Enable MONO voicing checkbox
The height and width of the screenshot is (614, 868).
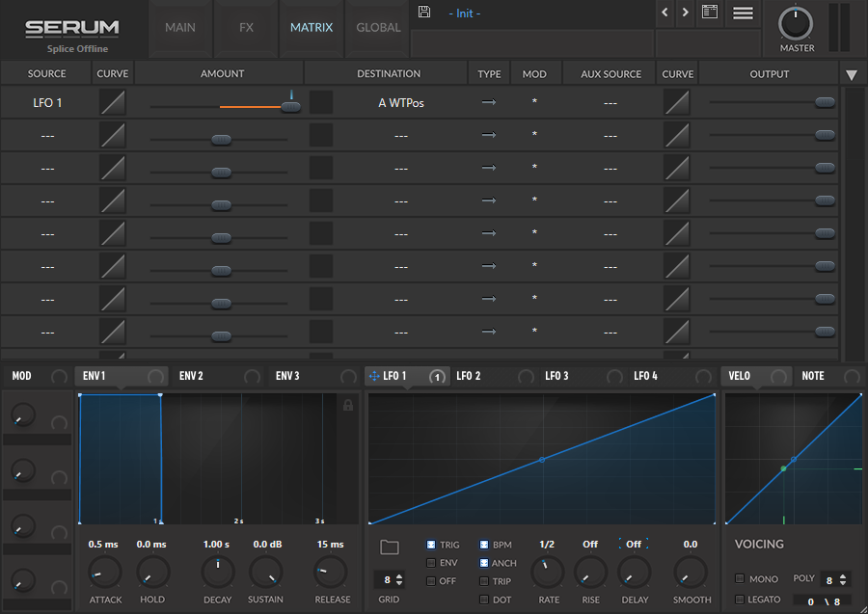click(740, 578)
